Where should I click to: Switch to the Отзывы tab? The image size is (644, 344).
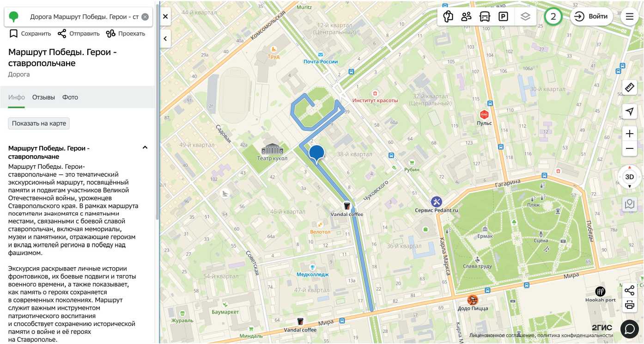point(43,97)
